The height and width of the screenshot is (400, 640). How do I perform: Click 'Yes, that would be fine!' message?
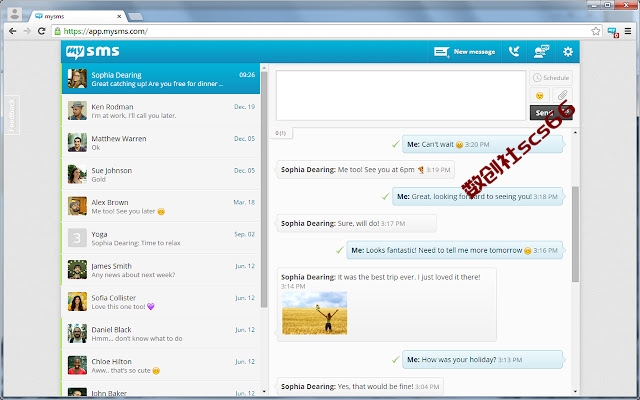[x=360, y=386]
